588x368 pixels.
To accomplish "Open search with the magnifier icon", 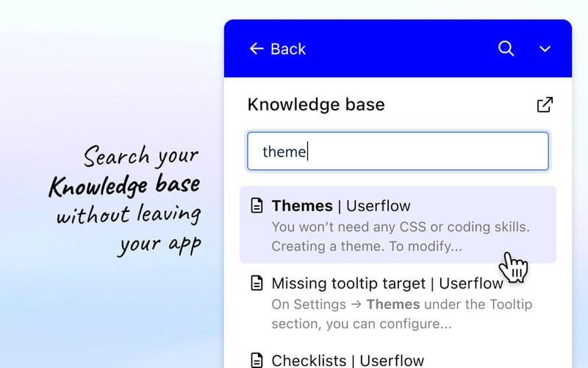I will [x=506, y=49].
